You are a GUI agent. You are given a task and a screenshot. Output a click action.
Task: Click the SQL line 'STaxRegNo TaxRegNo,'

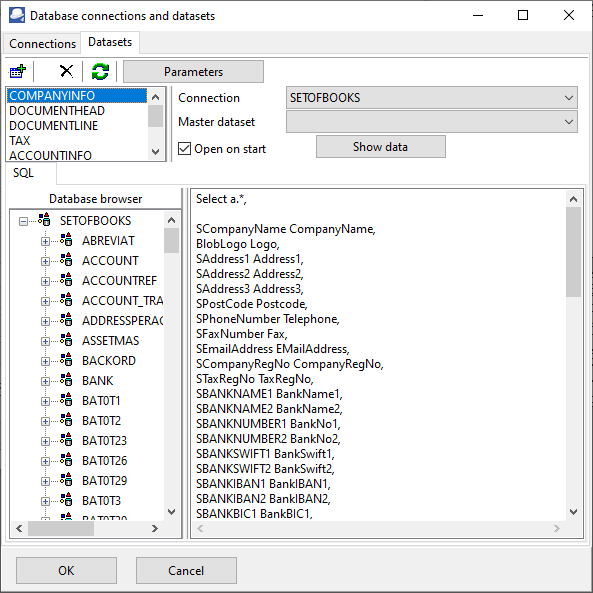click(255, 379)
